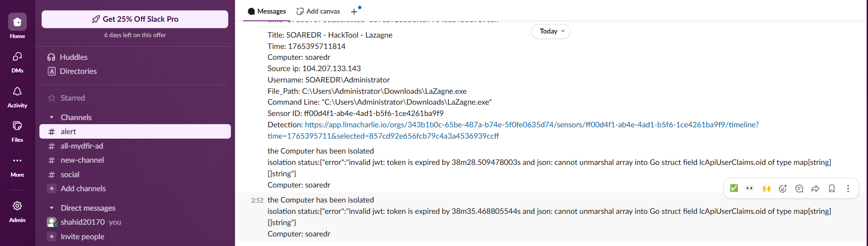Reply in thread to the message
Viewport: 868px width, 246px height.
[799, 188]
